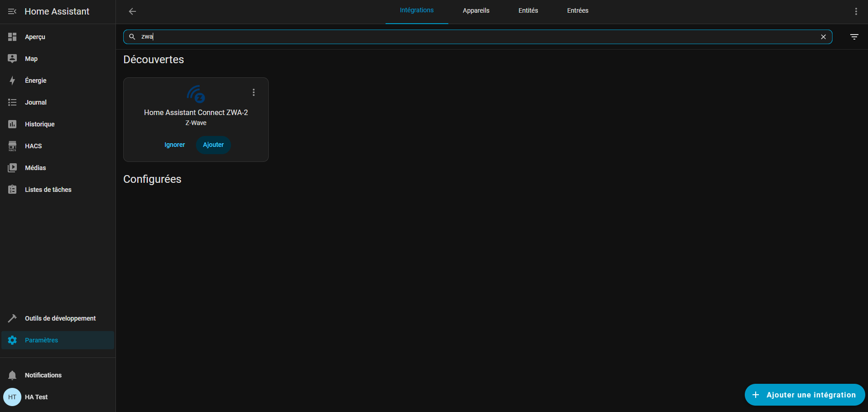Image resolution: width=868 pixels, height=412 pixels.
Task: Click the Z-Wave logo on the card
Action: pos(196,94)
